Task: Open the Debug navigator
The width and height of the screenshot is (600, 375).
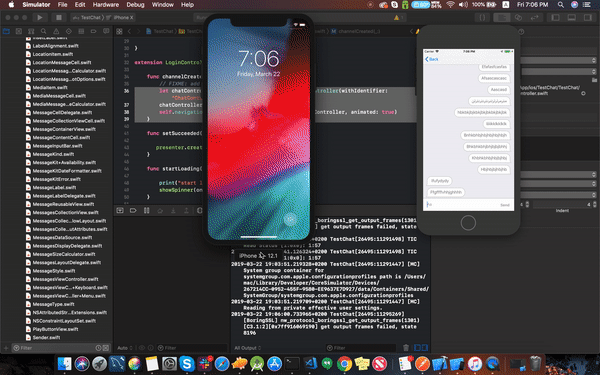Action: [81, 31]
